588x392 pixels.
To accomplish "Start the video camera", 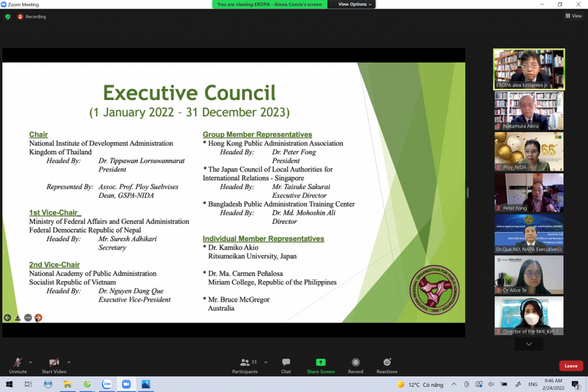I will click(54, 366).
